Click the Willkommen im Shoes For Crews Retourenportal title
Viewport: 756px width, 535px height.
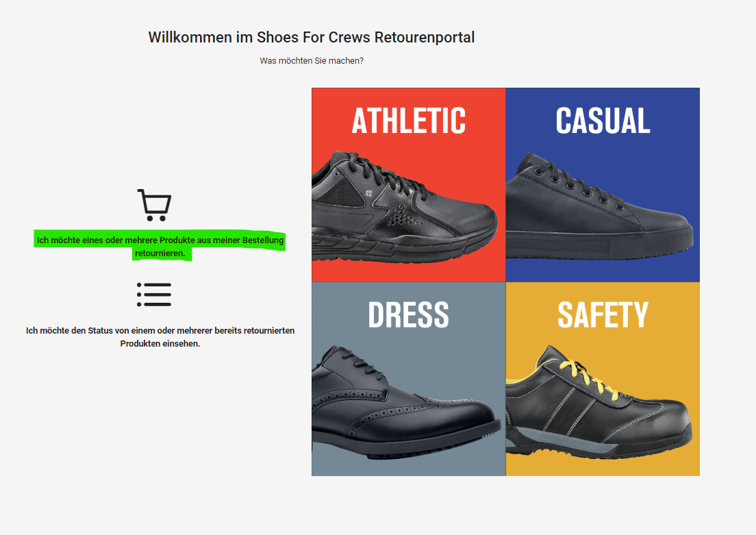[x=312, y=37]
